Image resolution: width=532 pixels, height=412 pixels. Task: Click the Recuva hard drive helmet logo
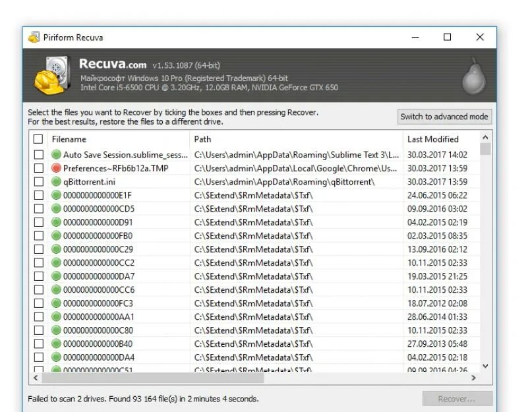tap(53, 75)
